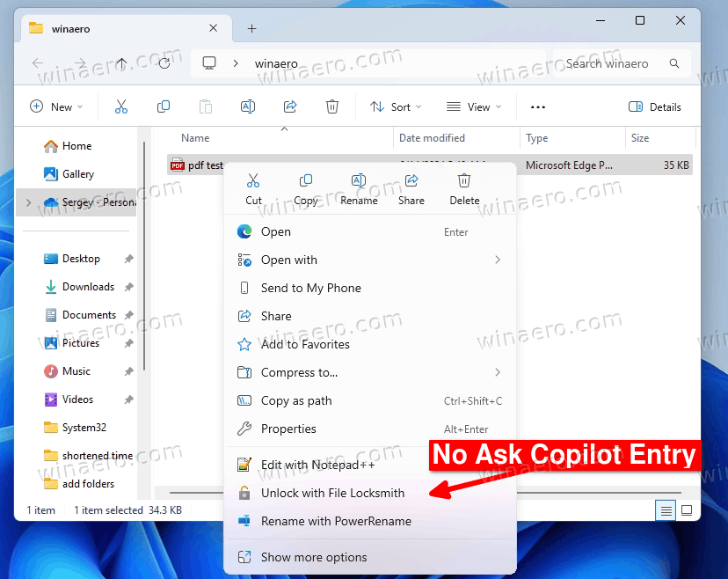Click the winaero breadcrumb in address bar
This screenshot has height=579, width=728.
tap(276, 63)
